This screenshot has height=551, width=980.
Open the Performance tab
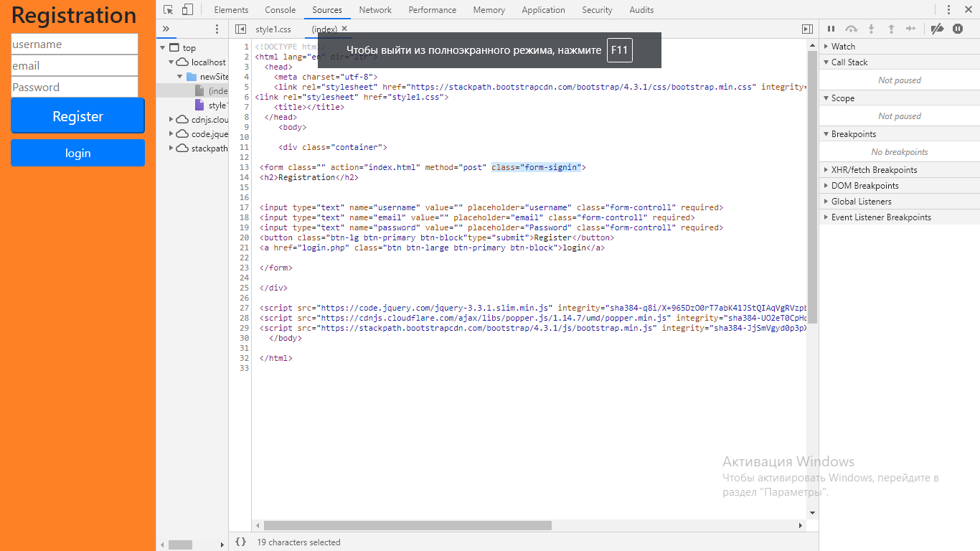433,10
